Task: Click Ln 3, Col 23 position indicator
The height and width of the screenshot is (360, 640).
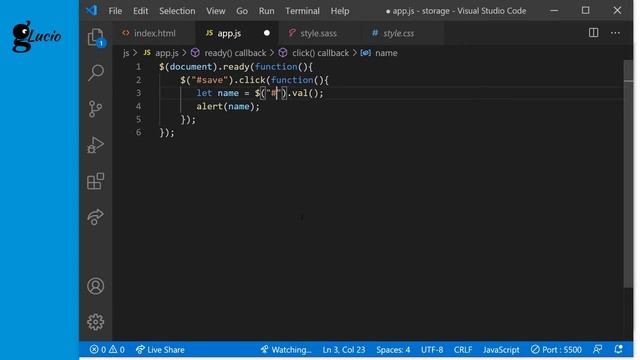Action: (x=344, y=350)
